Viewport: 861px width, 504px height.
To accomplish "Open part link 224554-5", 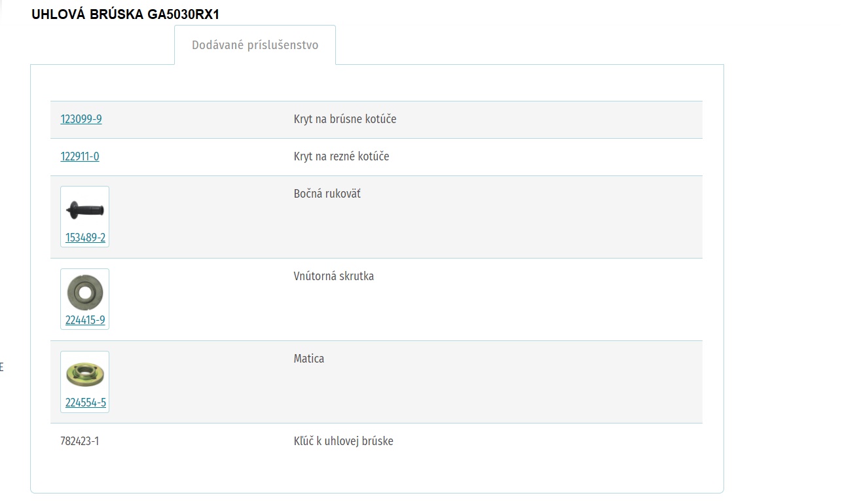I will (x=85, y=403).
